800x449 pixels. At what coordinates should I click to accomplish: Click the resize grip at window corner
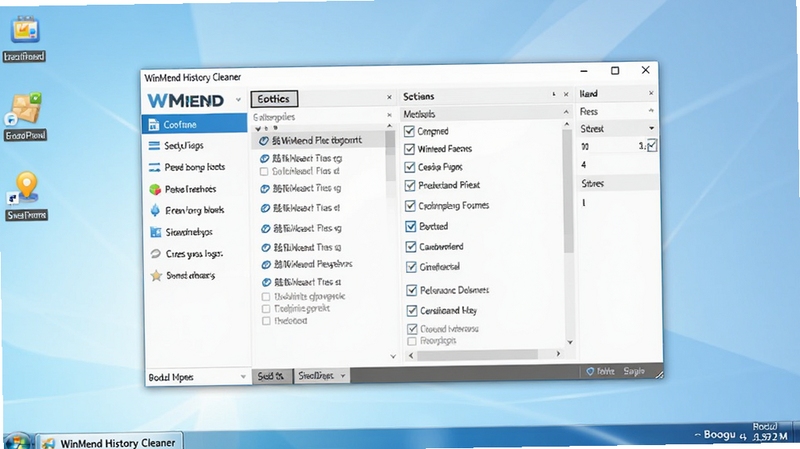pos(659,375)
